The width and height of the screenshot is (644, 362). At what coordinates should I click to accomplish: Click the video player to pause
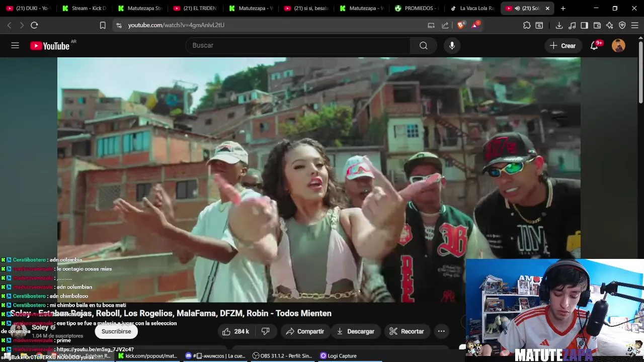318,179
